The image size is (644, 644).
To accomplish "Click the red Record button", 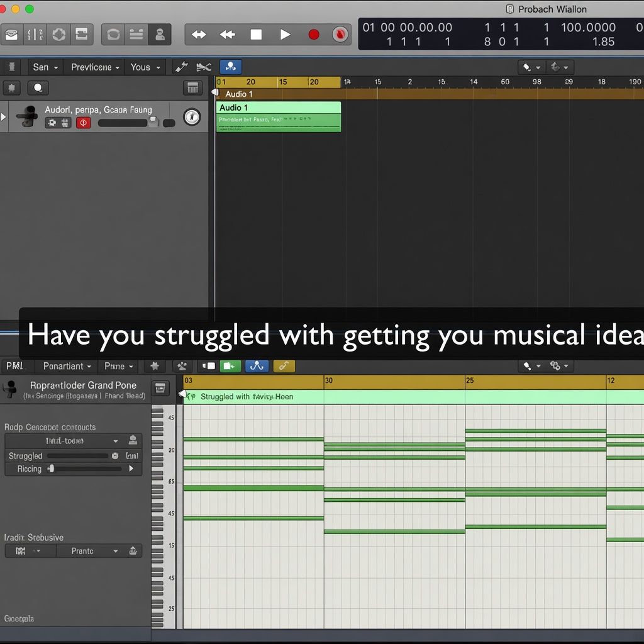I will pos(314,35).
